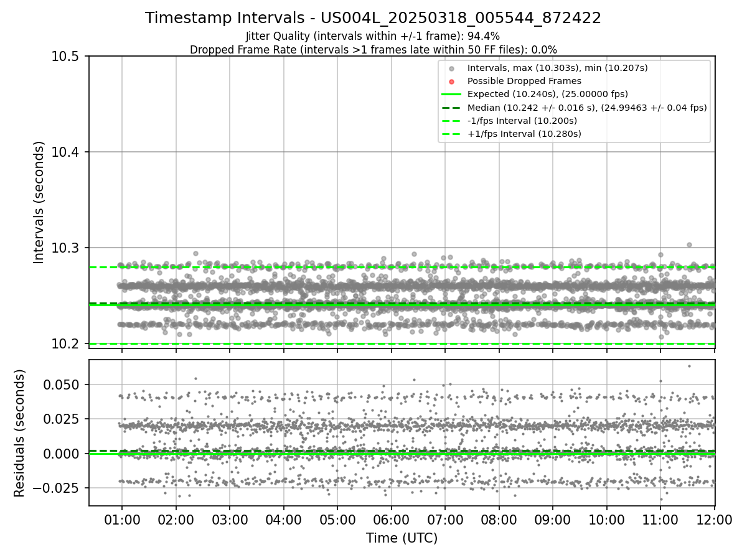
Task: Click the 07:00 time tick label
Action: 445,519
